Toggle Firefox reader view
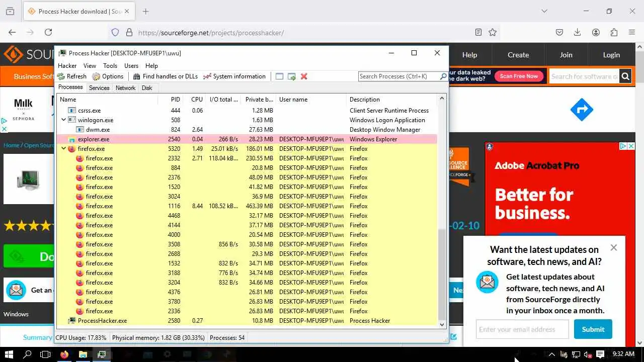Screen dimensions: 644x362 [x=478, y=32]
